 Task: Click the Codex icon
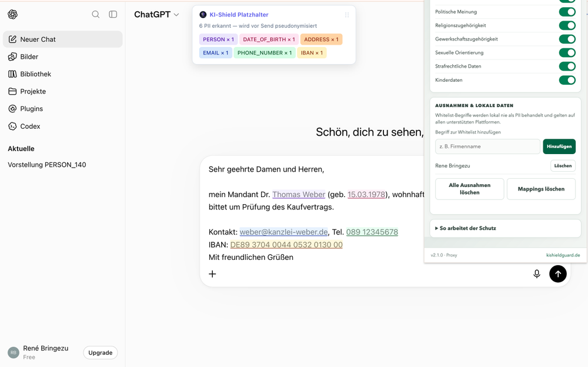point(12,126)
